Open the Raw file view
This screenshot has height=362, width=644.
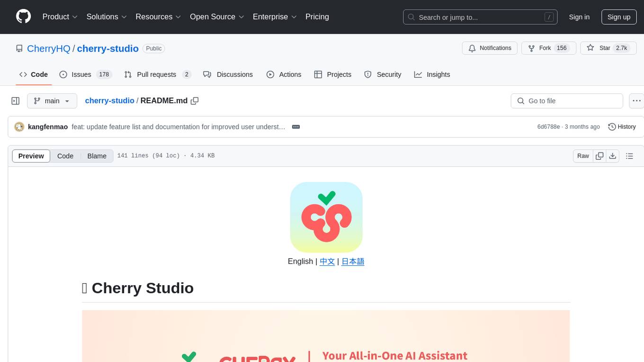(583, 156)
